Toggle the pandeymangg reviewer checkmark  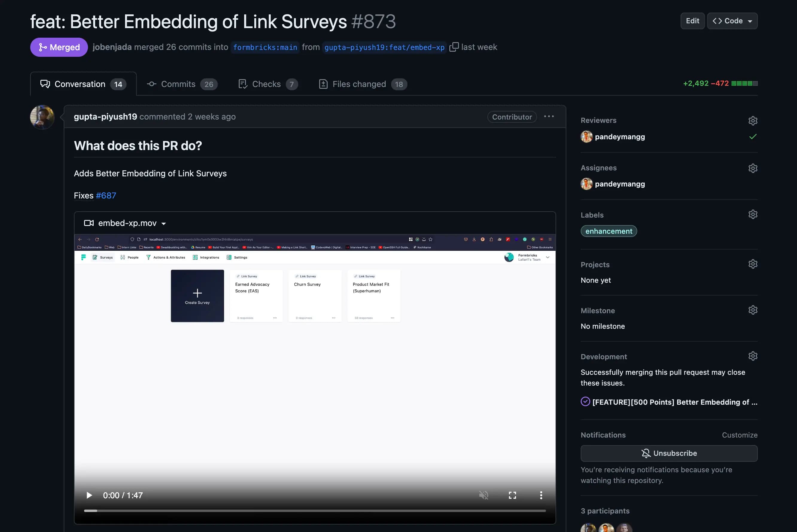pos(752,136)
